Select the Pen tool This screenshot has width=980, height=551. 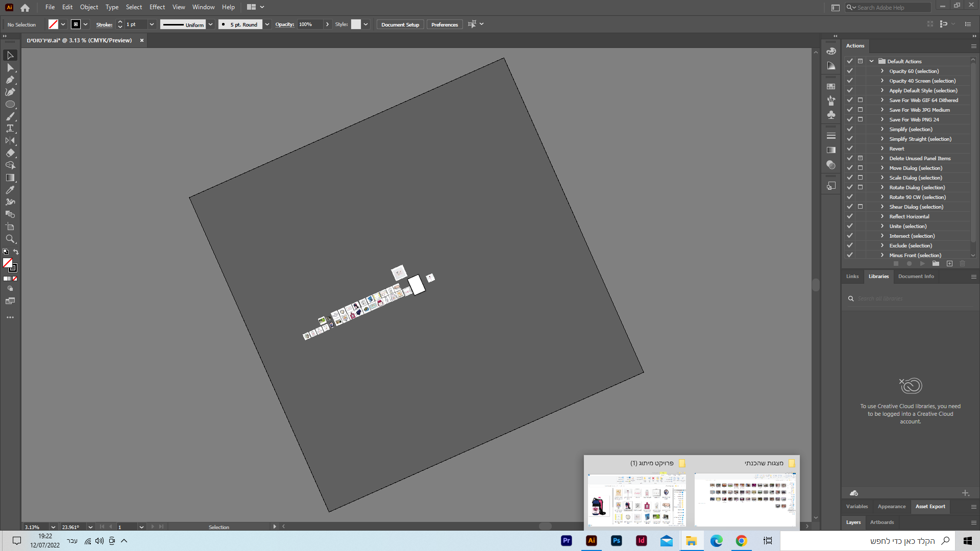pyautogui.click(x=10, y=80)
